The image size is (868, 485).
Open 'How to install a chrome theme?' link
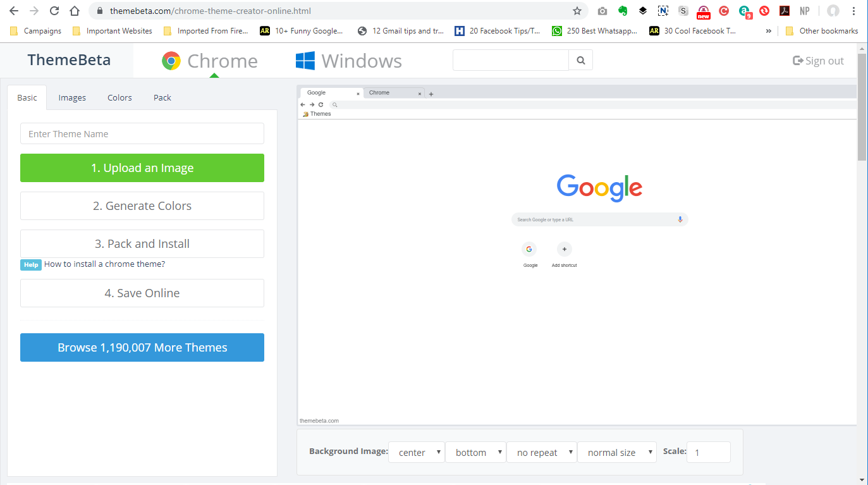click(x=104, y=264)
